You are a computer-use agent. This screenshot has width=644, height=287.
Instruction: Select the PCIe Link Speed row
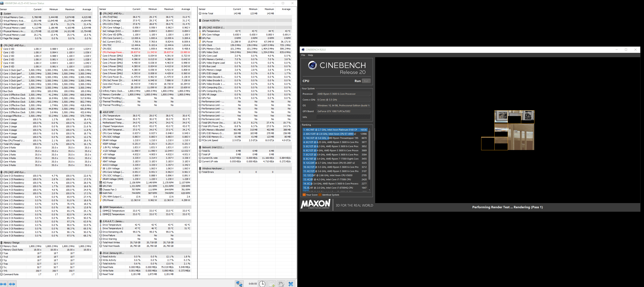[245, 140]
